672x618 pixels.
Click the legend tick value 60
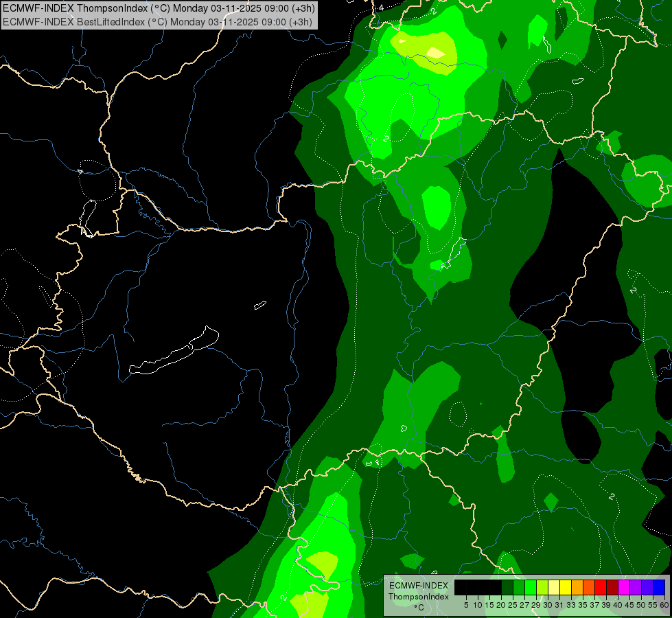(x=664, y=605)
